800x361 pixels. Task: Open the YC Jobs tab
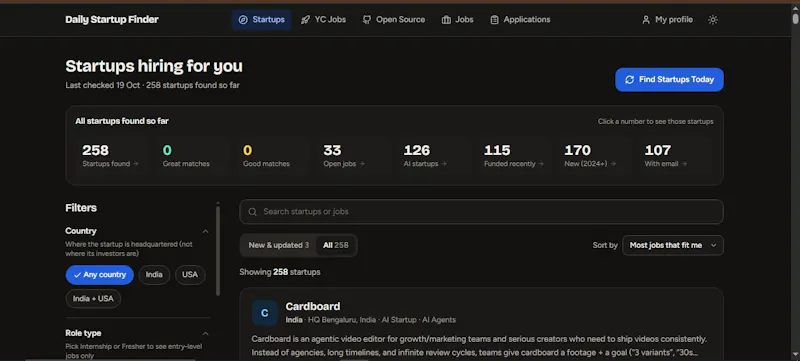point(323,20)
